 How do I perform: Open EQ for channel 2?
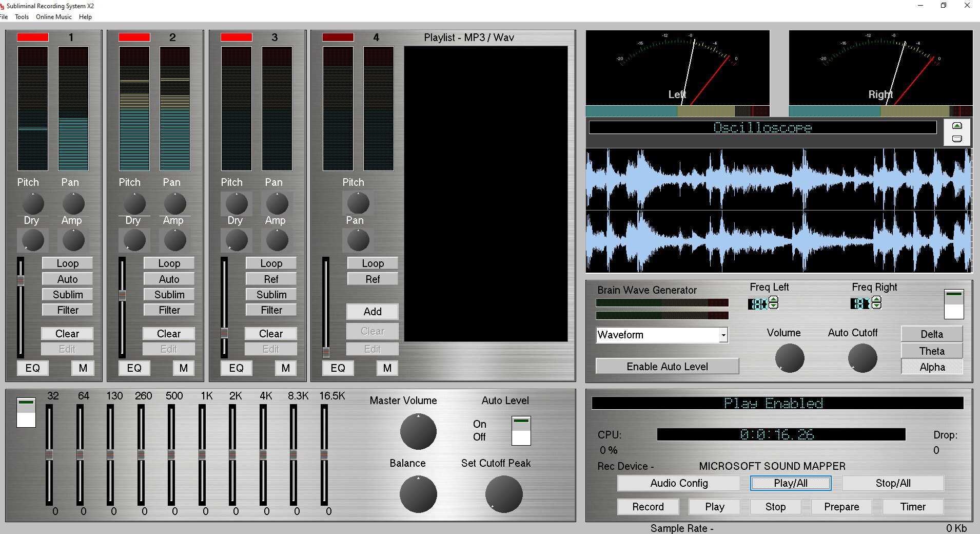click(134, 368)
